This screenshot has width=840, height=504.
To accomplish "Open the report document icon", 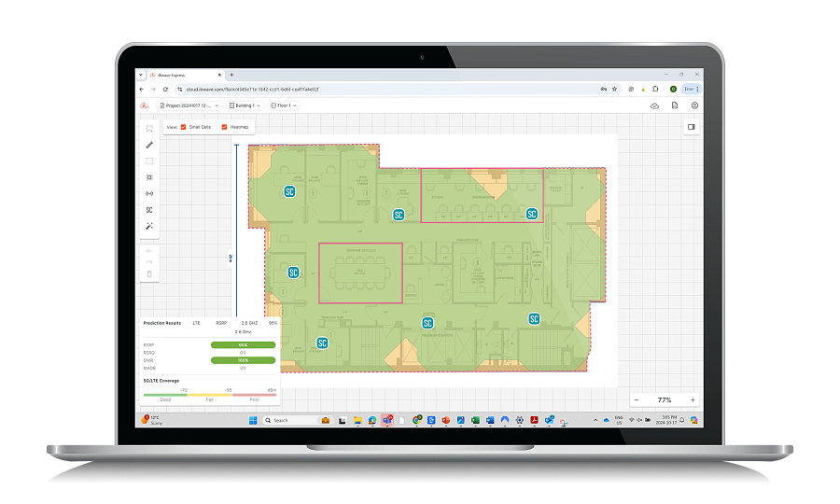I will click(x=675, y=105).
